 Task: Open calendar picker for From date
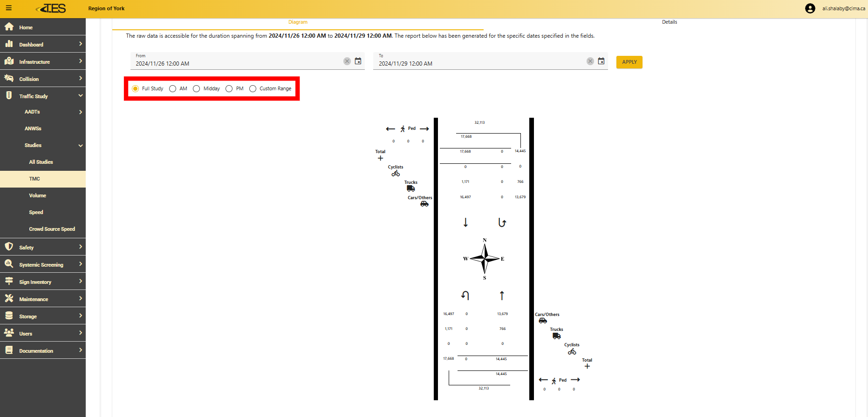[x=358, y=61]
